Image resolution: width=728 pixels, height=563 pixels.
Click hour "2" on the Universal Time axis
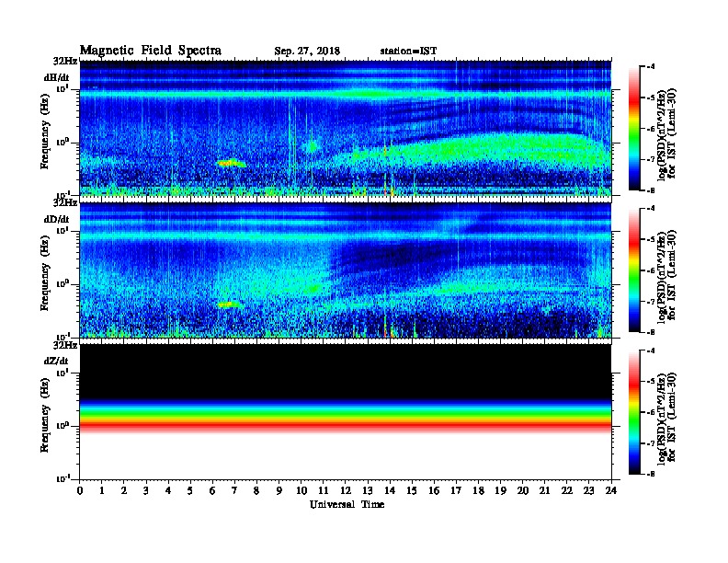pos(124,490)
